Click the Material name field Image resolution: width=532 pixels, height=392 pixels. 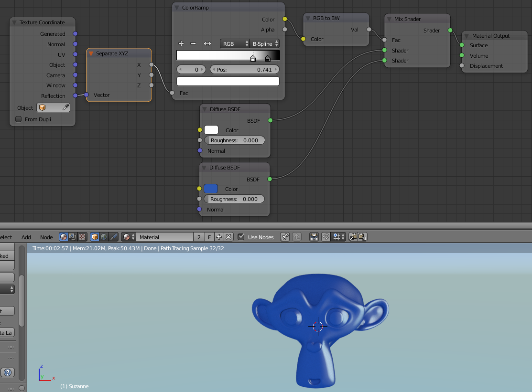point(165,237)
